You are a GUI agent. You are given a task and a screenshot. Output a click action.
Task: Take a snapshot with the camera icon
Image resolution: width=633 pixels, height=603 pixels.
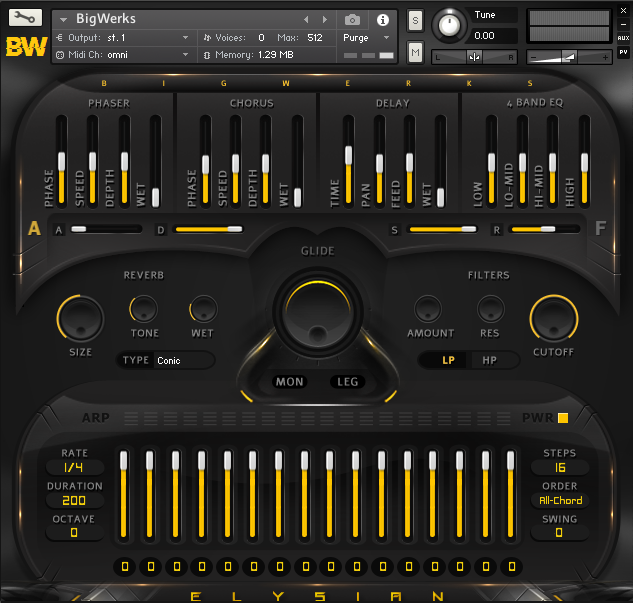[352, 19]
